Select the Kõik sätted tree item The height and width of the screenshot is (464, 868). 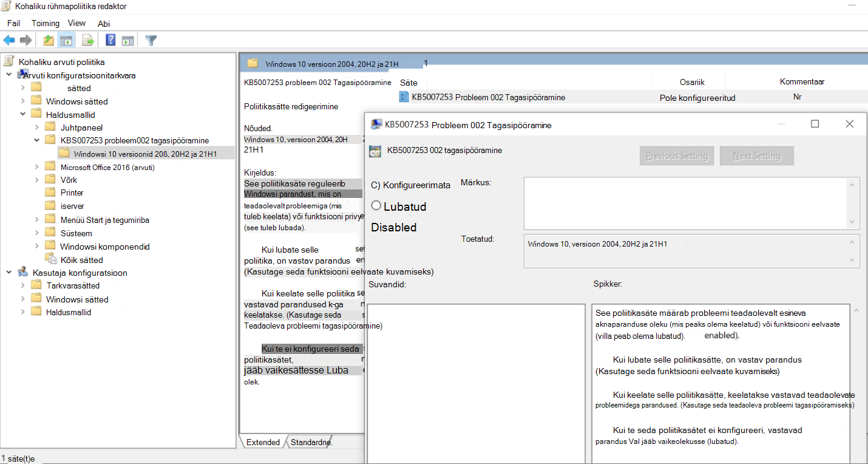[82, 260]
